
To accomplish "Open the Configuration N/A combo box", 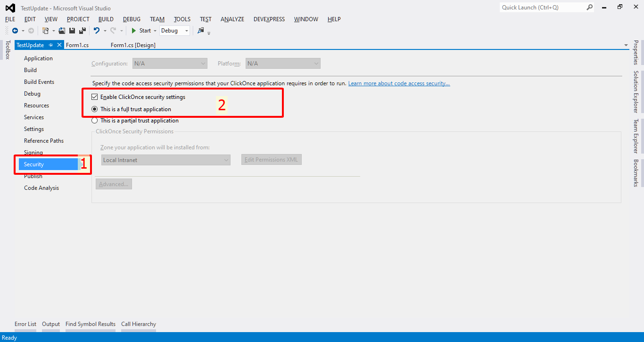I will [170, 63].
